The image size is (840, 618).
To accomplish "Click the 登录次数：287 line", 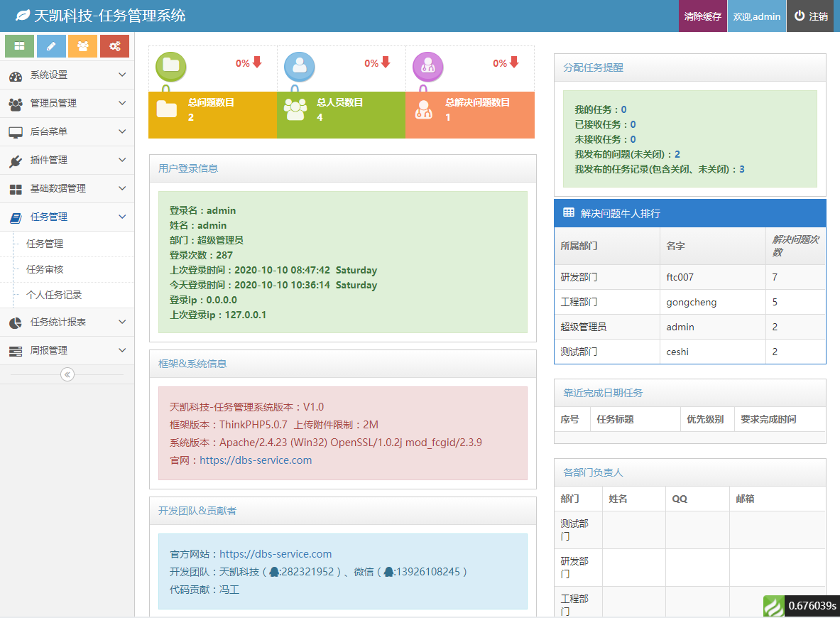I will click(x=201, y=255).
